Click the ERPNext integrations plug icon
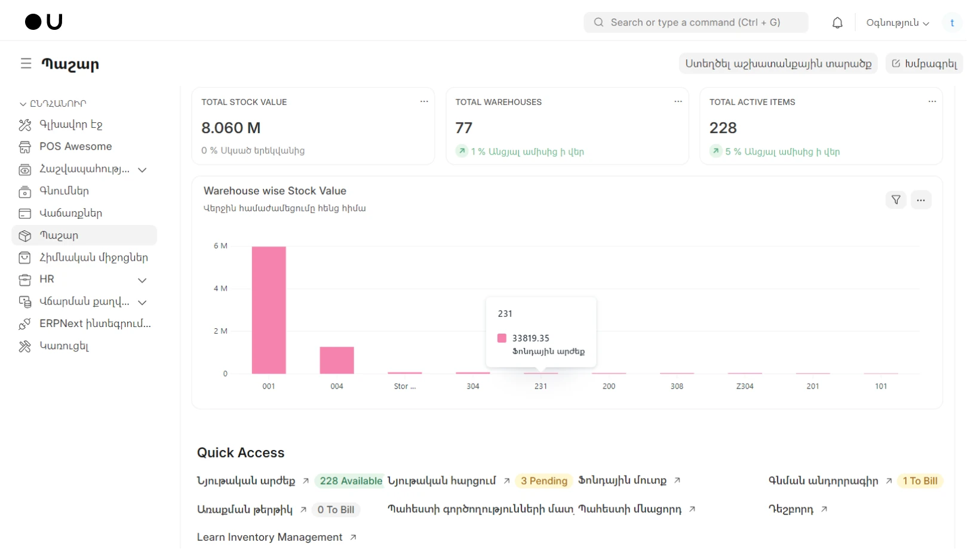Screen dimensions: 980x558 coord(24,324)
